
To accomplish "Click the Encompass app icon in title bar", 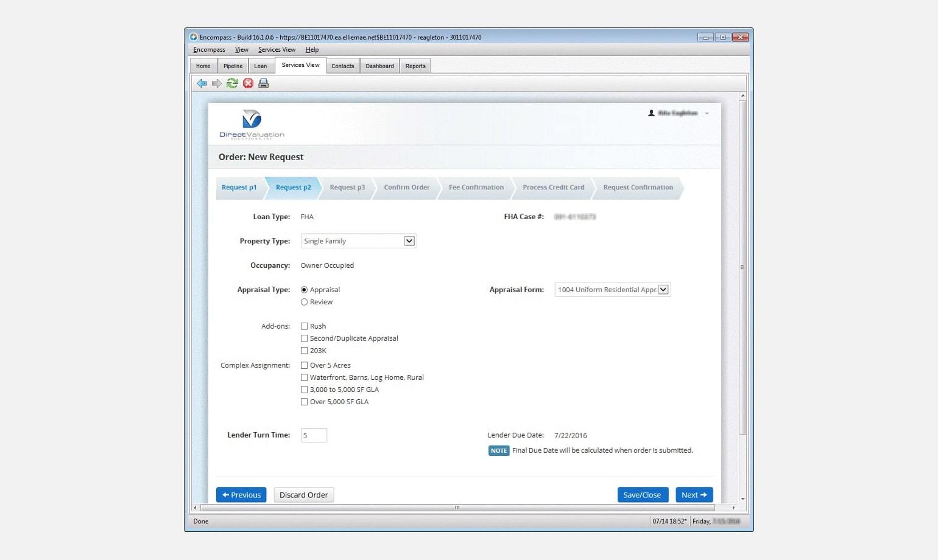I will click(194, 37).
